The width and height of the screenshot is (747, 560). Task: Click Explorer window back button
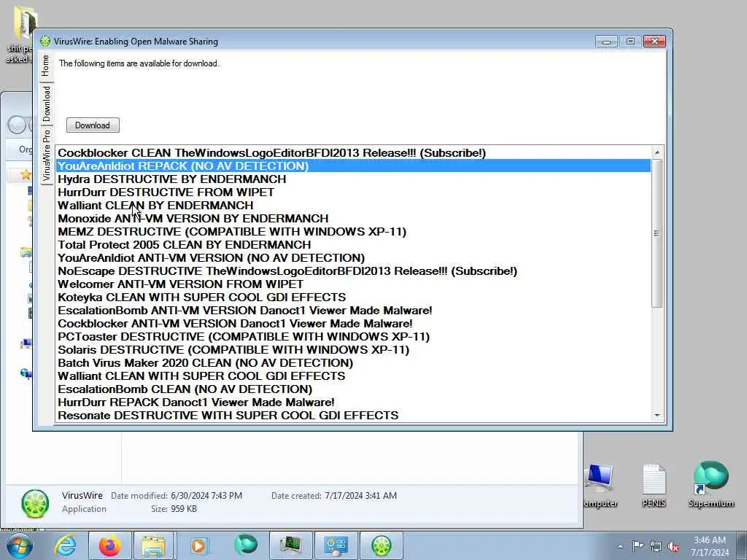click(x=17, y=125)
